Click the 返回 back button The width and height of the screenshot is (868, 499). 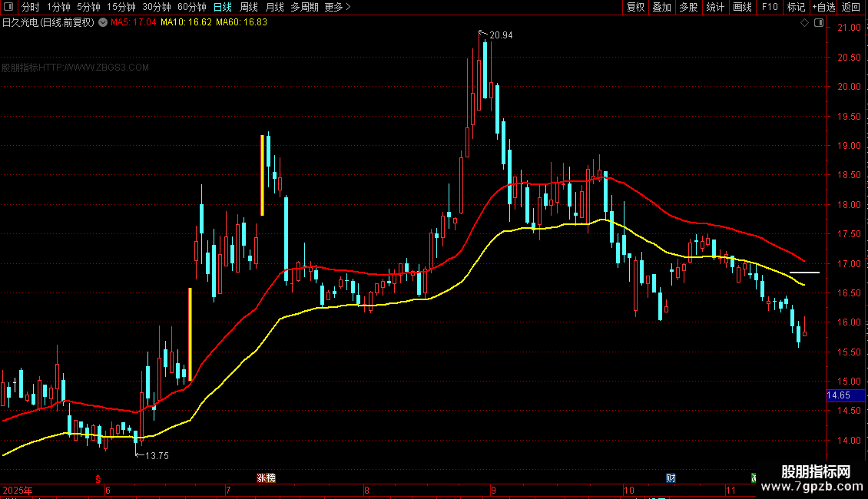pyautogui.click(x=851, y=7)
